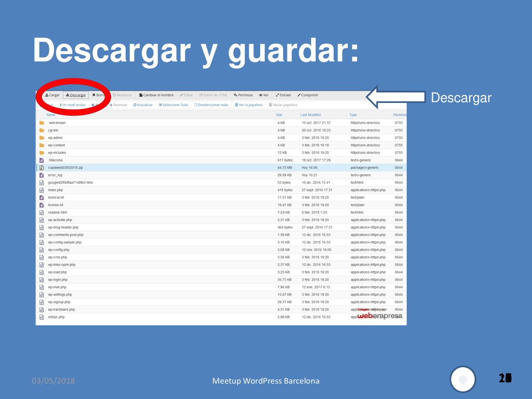
Task: Select the file name xmlrpc.php
Action: pyautogui.click(x=56, y=317)
